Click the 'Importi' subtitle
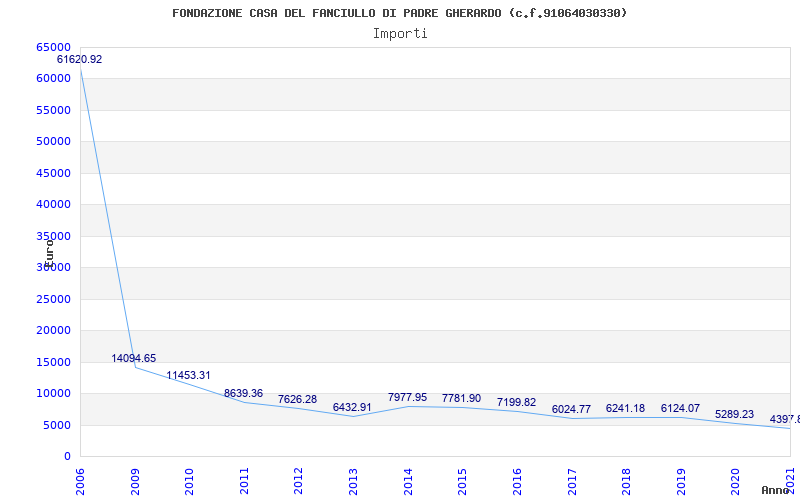 tap(400, 34)
